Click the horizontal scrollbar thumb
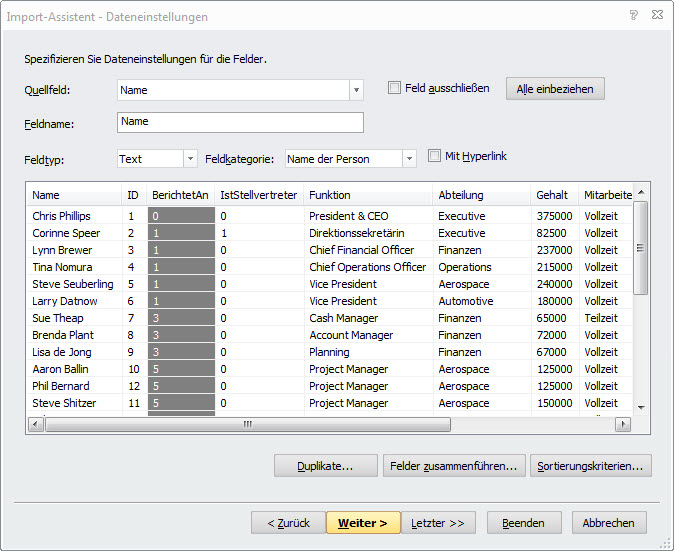Viewport: 674px width, 551px height. [248, 425]
